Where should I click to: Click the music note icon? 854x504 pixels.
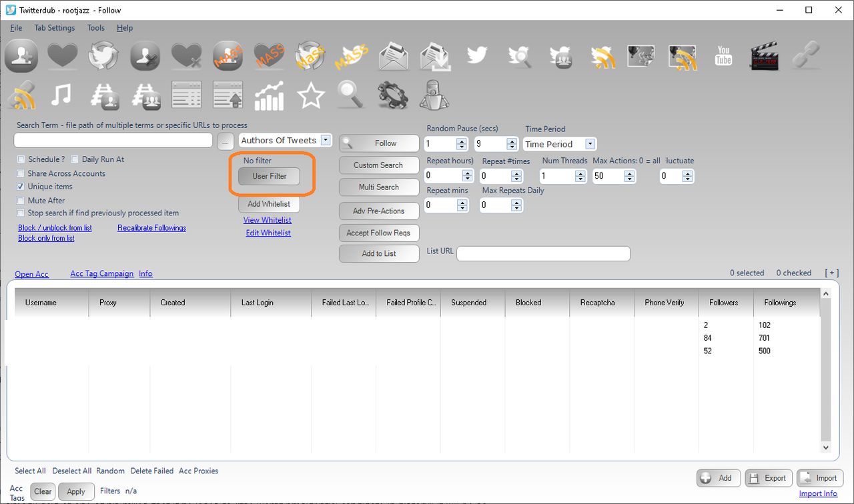pos(62,95)
